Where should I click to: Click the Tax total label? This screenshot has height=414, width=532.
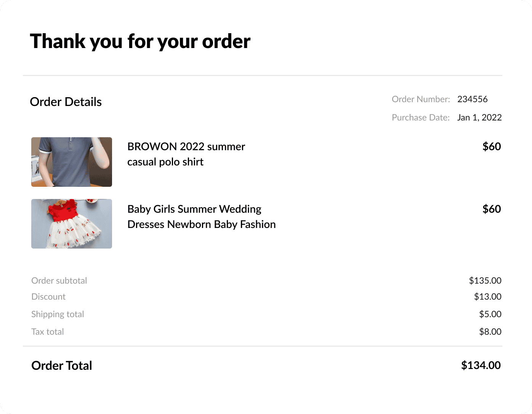coord(48,332)
